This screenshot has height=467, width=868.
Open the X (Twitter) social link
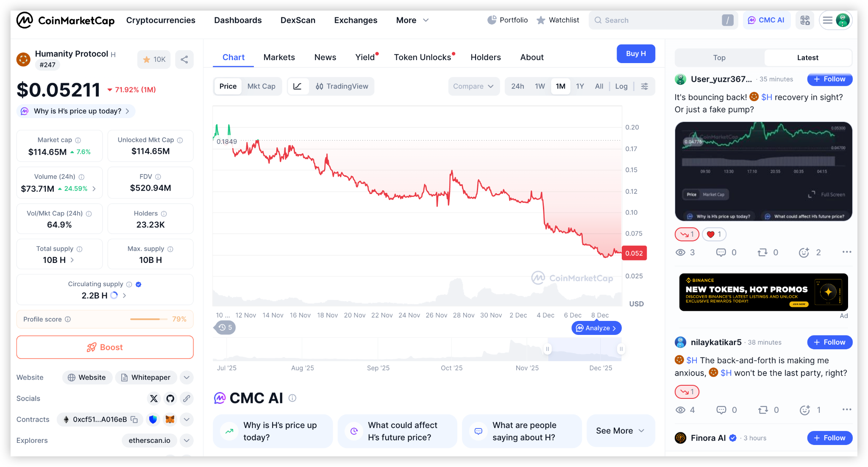point(154,398)
